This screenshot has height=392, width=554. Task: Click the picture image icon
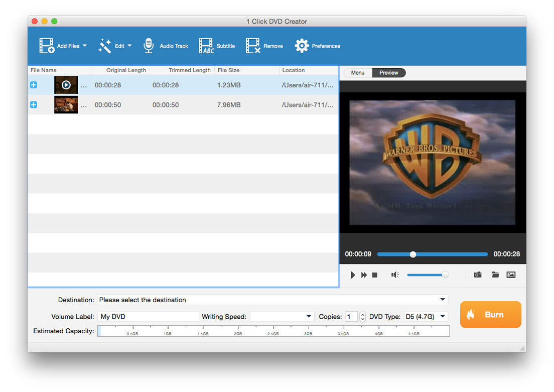[x=511, y=274]
